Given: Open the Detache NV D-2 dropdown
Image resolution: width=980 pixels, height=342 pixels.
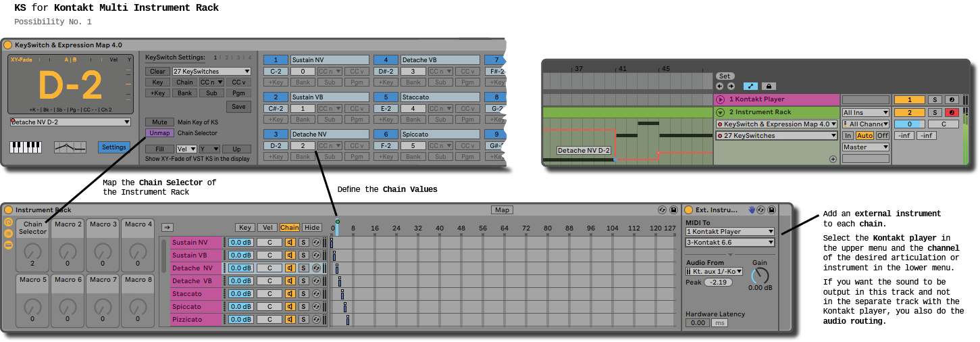Looking at the screenshot, I should pyautogui.click(x=71, y=122).
